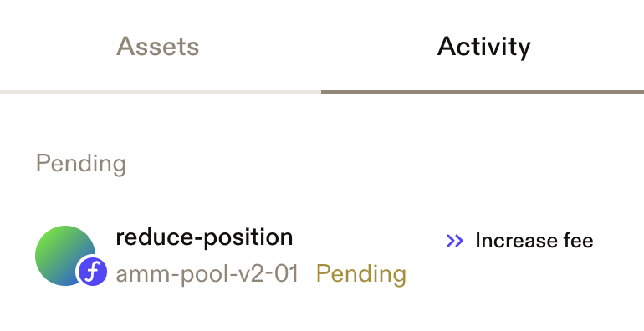Click the Pending section header
The width and height of the screenshot is (644, 331).
81,164
